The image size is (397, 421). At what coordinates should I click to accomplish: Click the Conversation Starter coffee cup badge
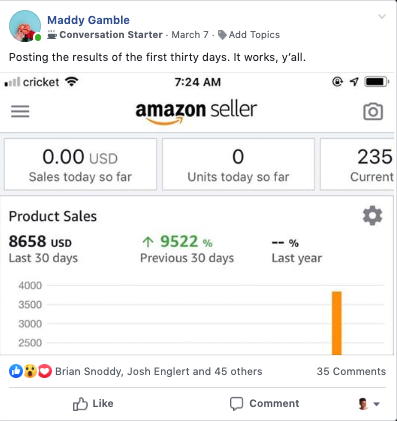tap(52, 35)
